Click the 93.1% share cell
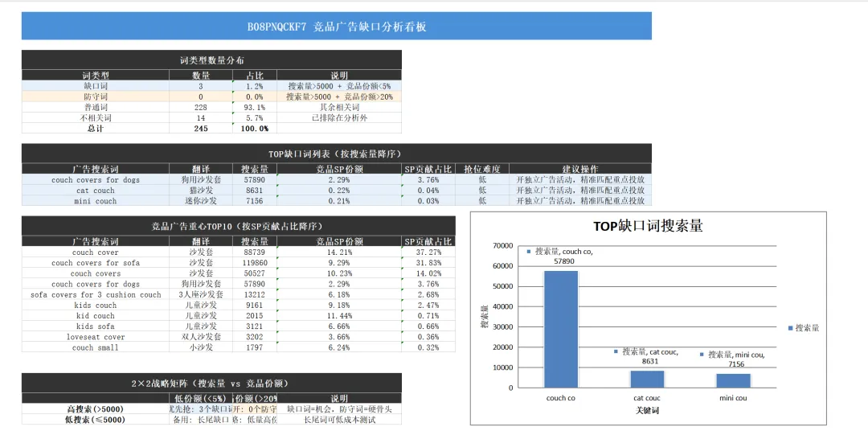 pos(255,107)
